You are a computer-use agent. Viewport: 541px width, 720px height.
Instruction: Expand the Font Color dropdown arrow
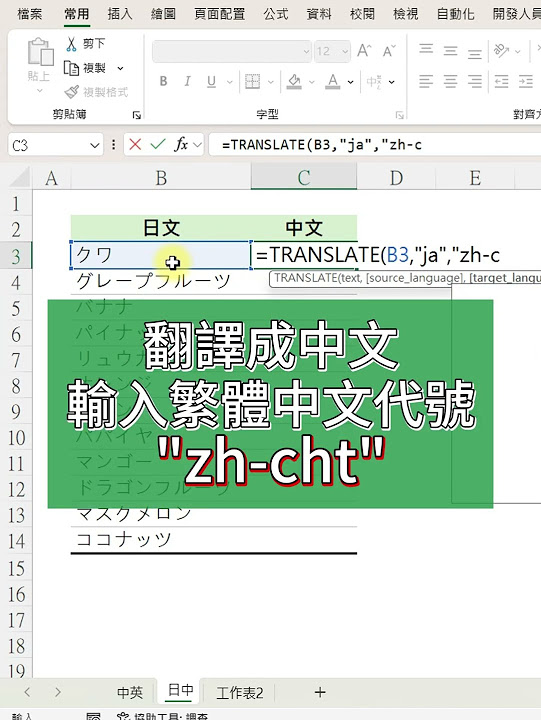coord(350,82)
